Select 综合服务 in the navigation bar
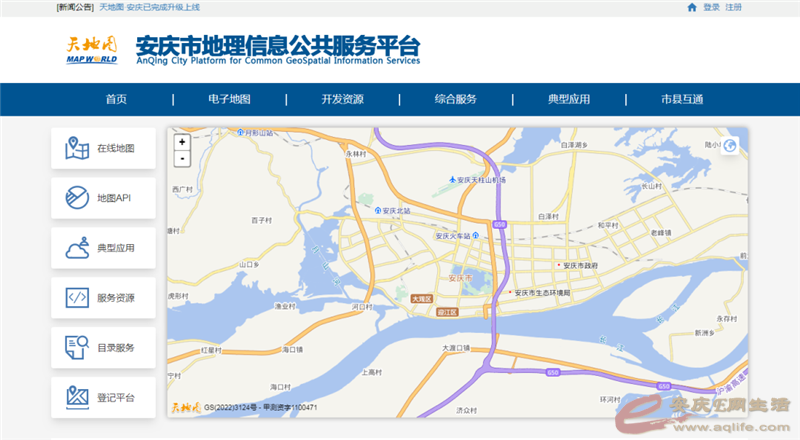The width and height of the screenshot is (800, 440). pyautogui.click(x=455, y=99)
